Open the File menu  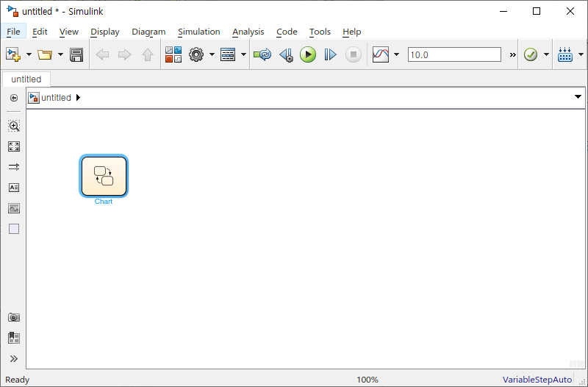click(x=13, y=32)
